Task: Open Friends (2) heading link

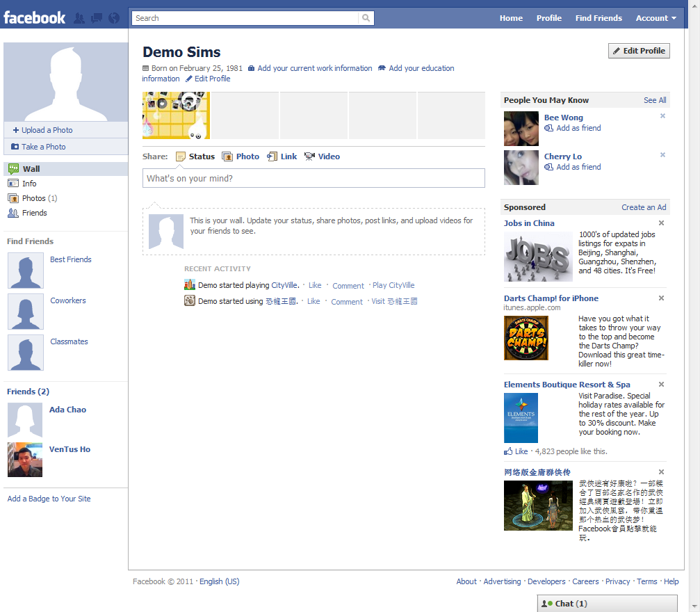Action: coord(28,392)
